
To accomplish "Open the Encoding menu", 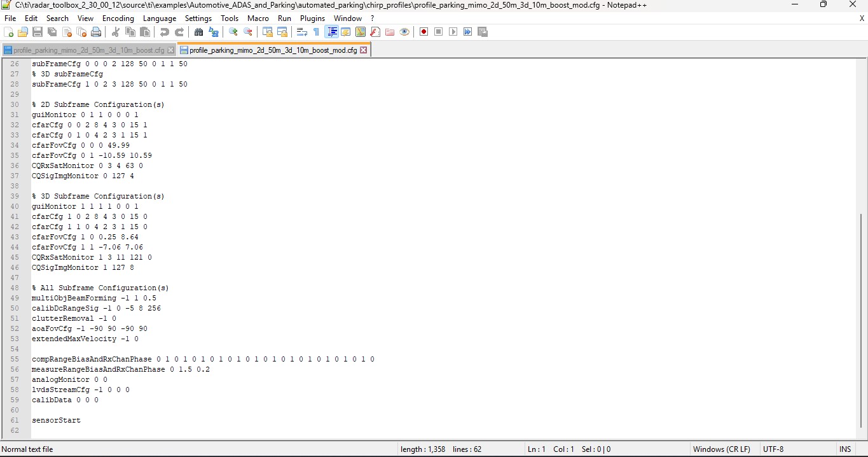I will pos(118,18).
